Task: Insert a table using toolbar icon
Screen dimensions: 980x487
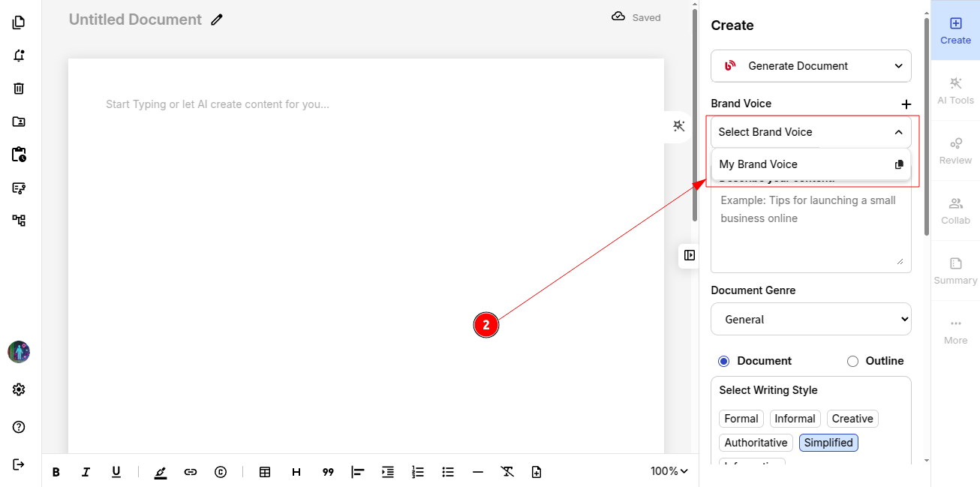Action: tap(265, 472)
